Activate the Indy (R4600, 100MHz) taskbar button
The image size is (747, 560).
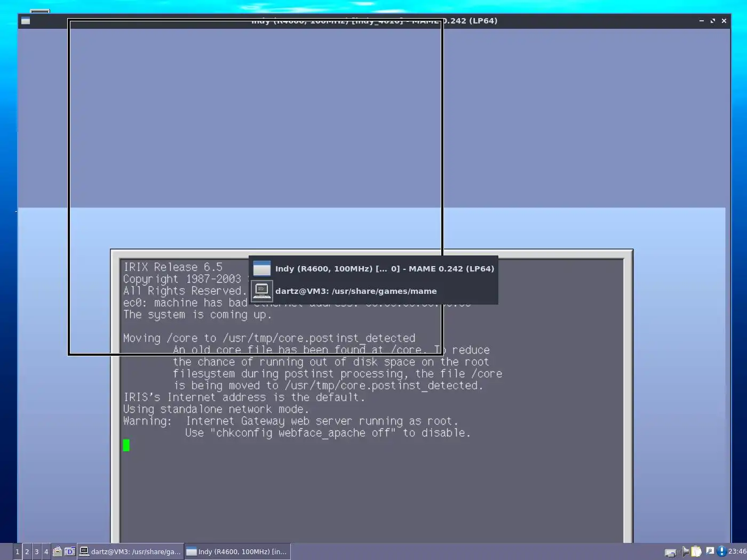[x=237, y=551]
